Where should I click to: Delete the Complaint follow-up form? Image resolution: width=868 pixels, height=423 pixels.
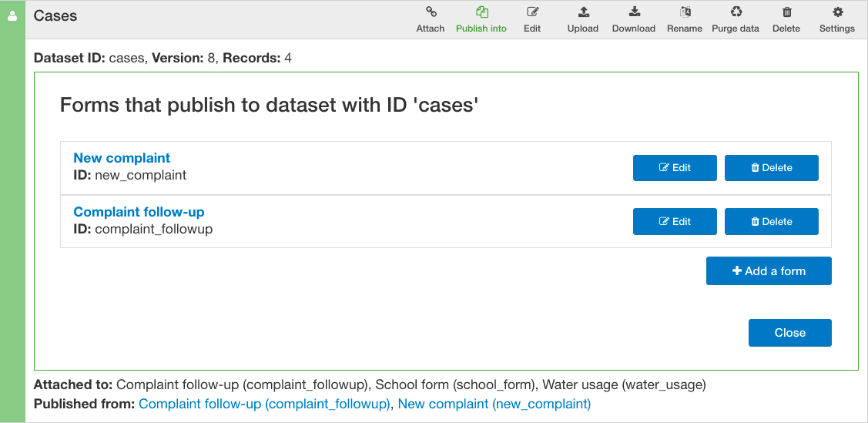[x=771, y=221]
